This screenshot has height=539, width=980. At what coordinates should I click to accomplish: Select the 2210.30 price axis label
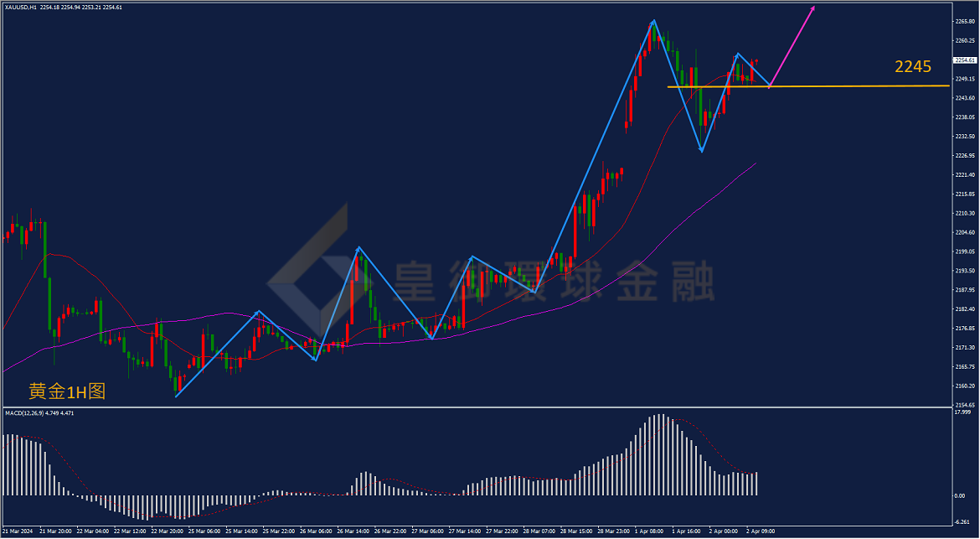click(966, 213)
